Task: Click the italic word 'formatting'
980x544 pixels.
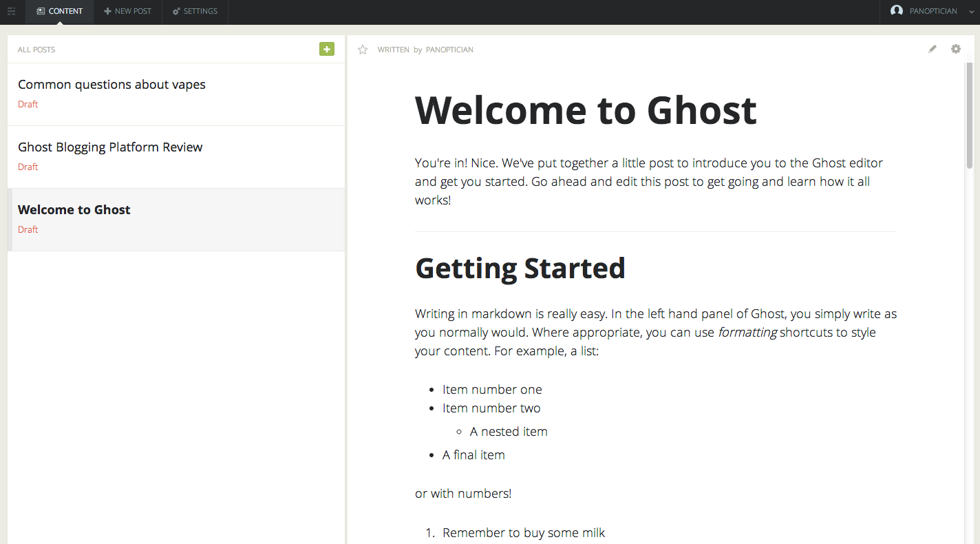Action: point(747,333)
